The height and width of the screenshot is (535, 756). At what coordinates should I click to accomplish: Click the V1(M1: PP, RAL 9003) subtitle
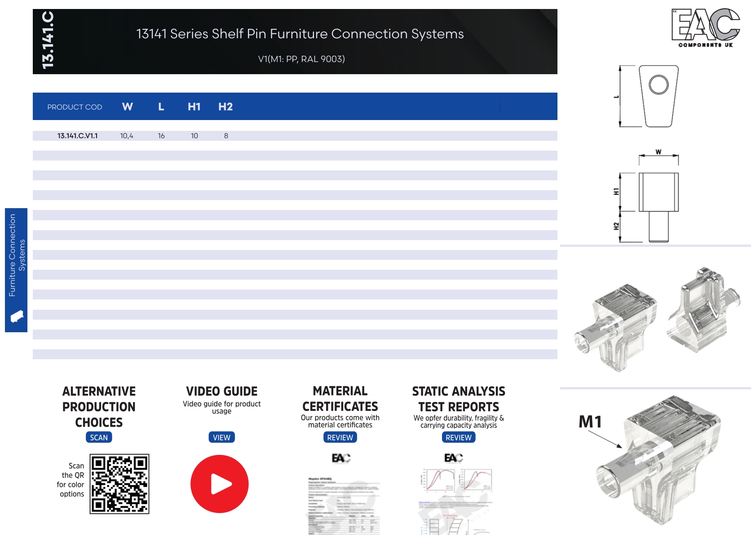click(301, 59)
